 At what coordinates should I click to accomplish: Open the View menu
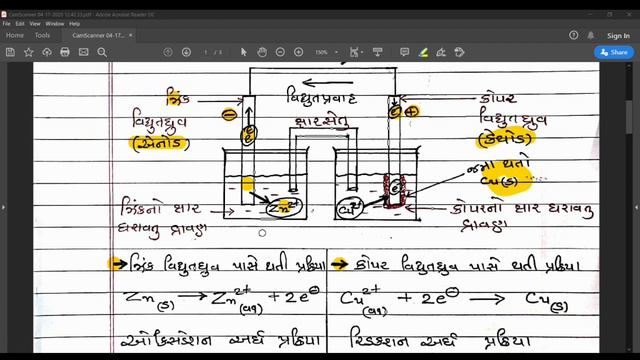(35, 24)
